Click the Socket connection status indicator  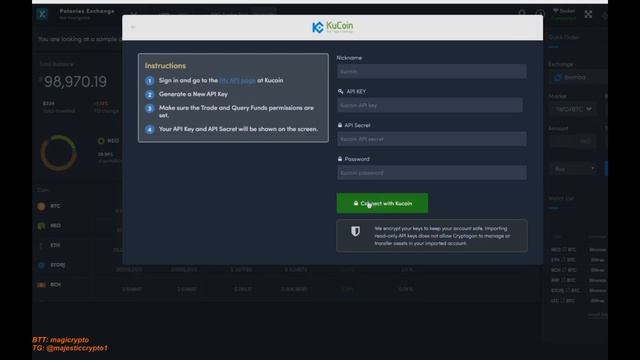(x=564, y=14)
